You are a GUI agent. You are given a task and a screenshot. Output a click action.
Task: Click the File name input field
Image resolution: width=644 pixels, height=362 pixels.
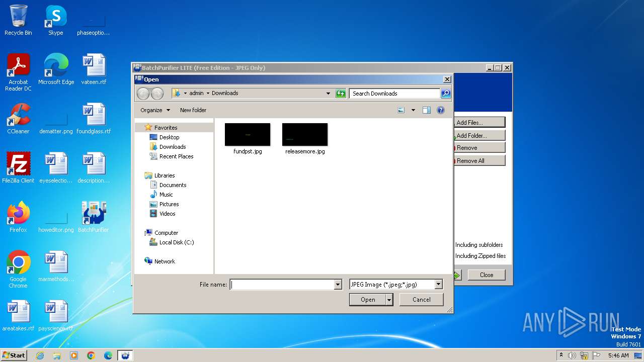(x=282, y=285)
